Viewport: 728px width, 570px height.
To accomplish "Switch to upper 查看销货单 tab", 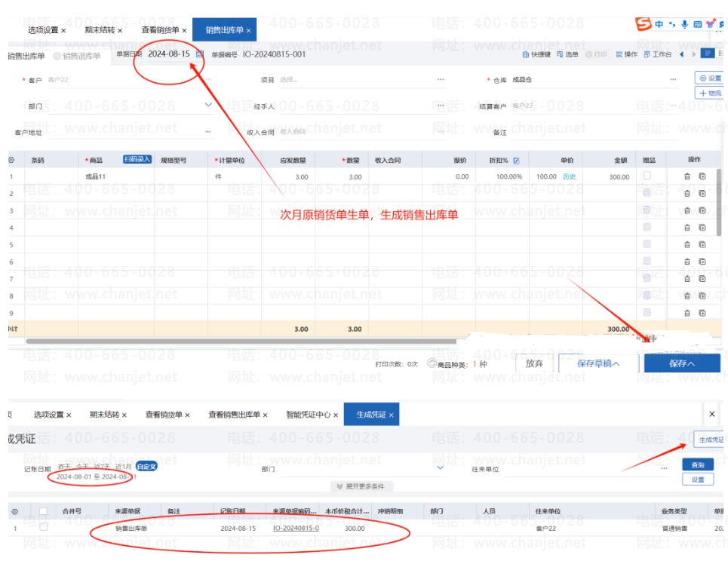I will click(x=160, y=30).
